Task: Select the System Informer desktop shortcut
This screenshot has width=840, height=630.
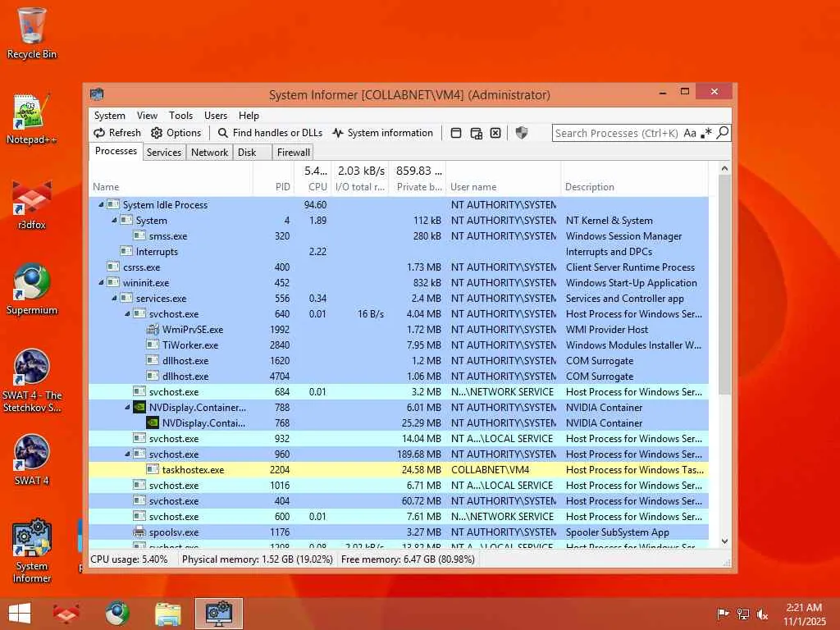Action: point(32,550)
